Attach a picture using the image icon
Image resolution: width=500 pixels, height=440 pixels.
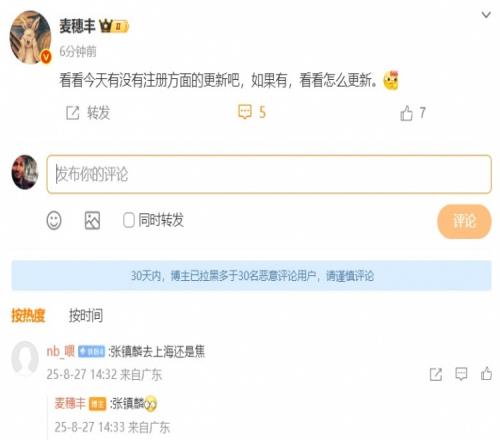[x=92, y=220]
